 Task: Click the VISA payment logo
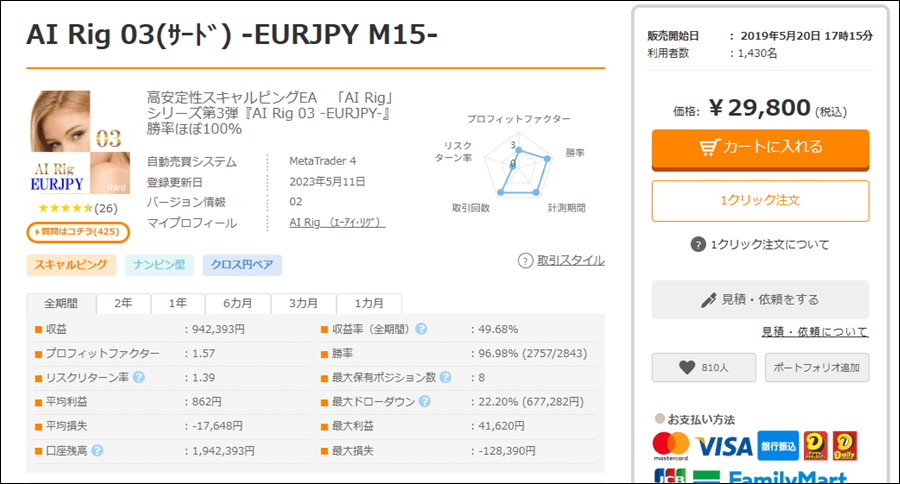pyautogui.click(x=724, y=446)
